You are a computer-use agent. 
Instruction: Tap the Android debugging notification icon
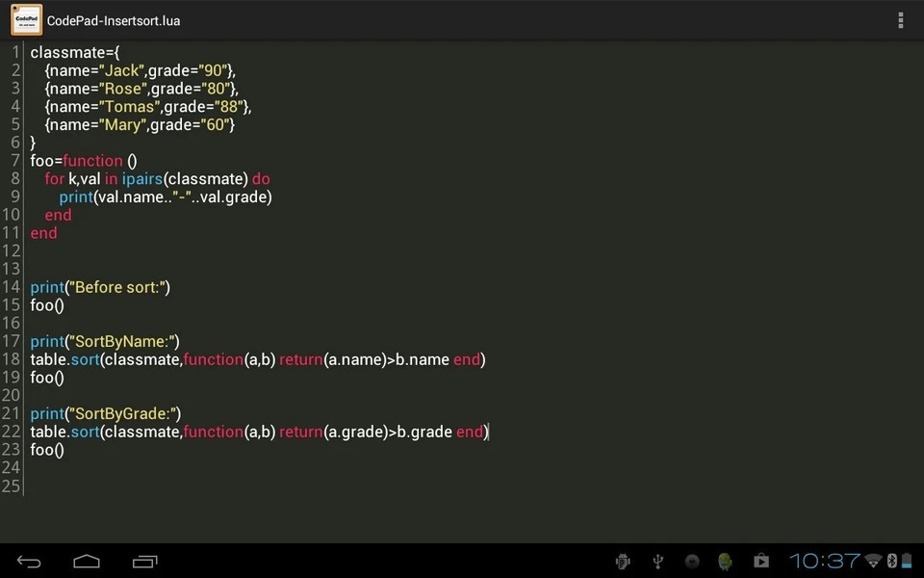click(623, 561)
